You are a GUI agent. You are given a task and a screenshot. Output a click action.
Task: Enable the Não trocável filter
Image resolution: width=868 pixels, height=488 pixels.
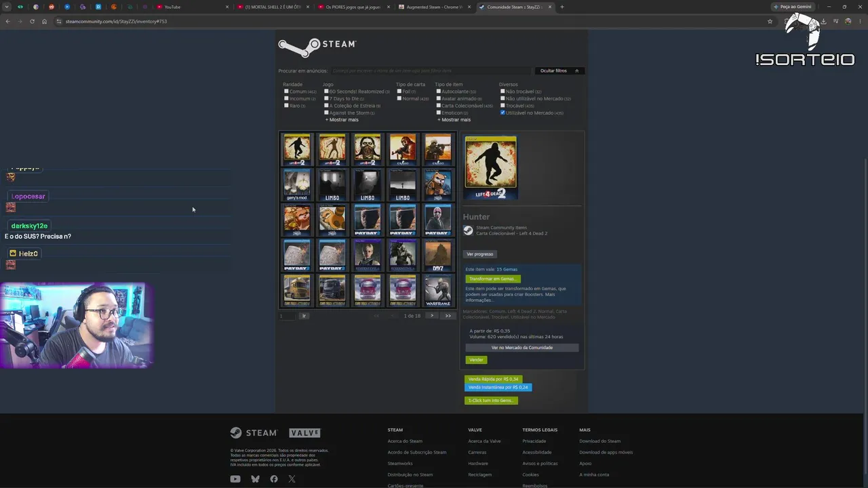(x=502, y=91)
